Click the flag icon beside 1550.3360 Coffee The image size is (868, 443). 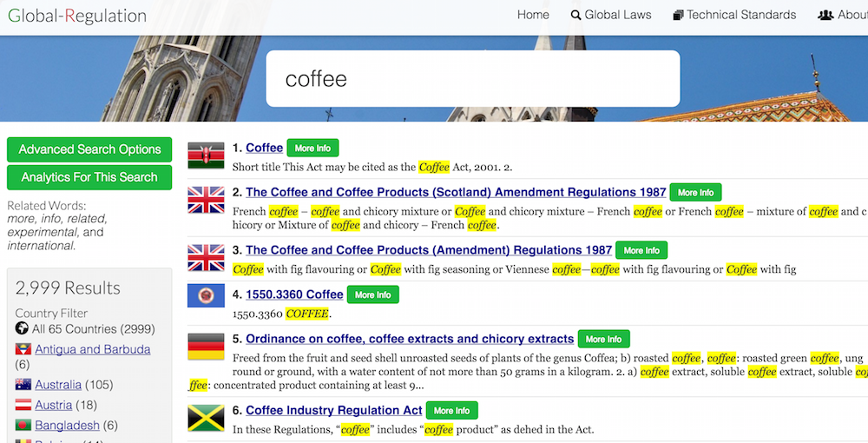tap(206, 295)
